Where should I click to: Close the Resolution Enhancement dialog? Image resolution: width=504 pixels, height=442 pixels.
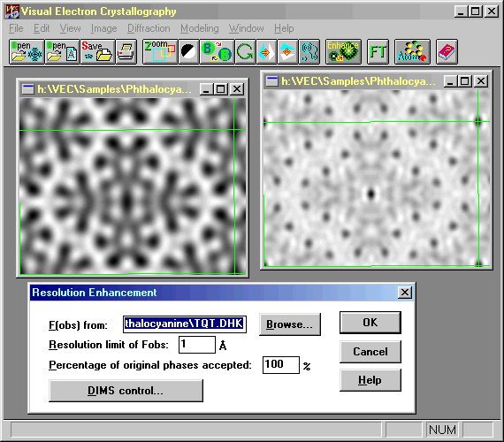coord(405,293)
